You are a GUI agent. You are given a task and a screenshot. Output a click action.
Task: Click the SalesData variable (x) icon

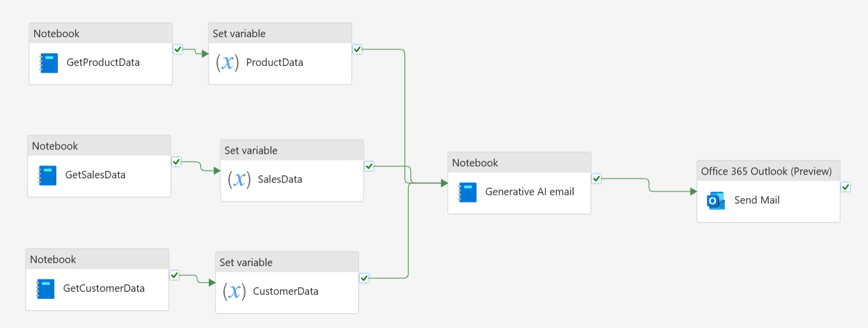(x=239, y=179)
